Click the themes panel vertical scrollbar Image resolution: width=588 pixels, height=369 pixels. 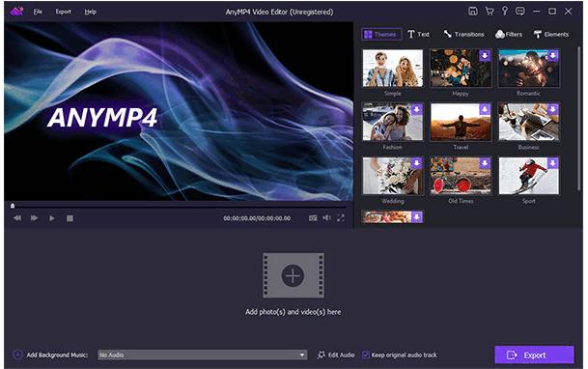coord(578,118)
